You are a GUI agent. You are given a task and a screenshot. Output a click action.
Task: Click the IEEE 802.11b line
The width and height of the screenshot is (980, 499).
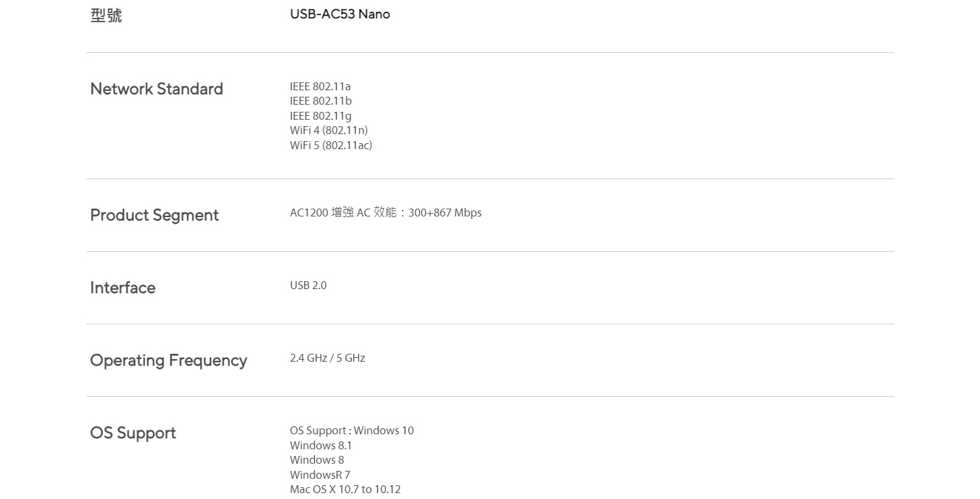coord(320,101)
